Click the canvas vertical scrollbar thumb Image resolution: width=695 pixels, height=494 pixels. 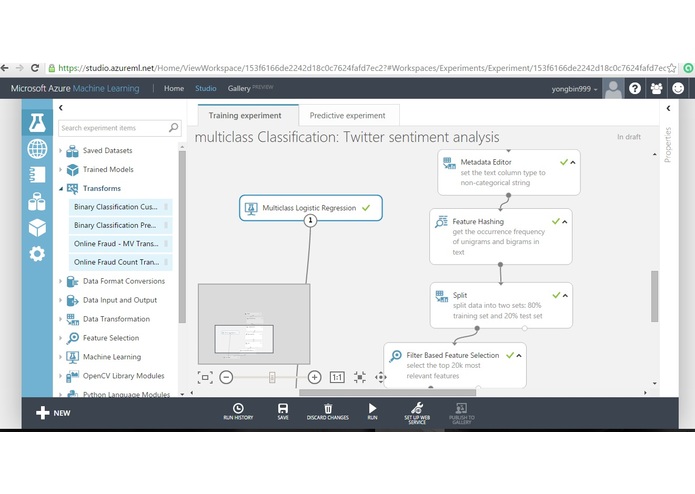pos(655,296)
